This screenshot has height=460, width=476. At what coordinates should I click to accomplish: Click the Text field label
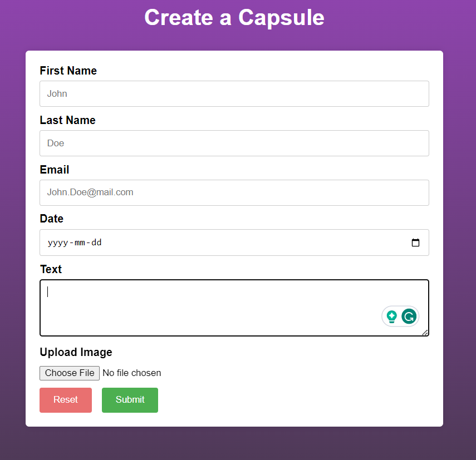click(x=51, y=269)
